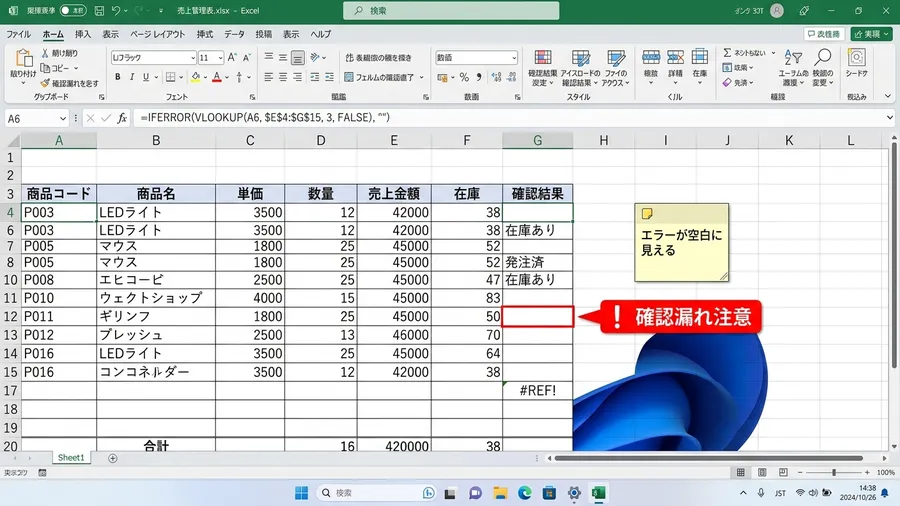Toggle Bottom Align in the alignment group
This screenshot has height=506, width=900.
pos(297,57)
